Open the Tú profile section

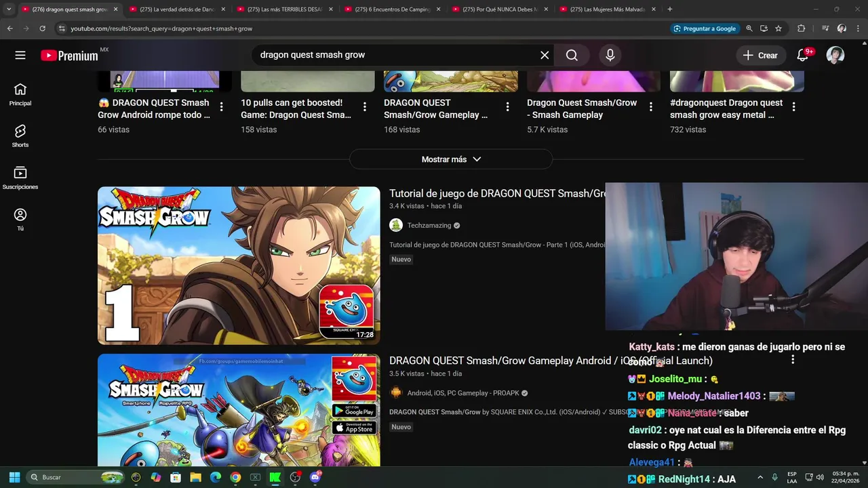point(20,219)
